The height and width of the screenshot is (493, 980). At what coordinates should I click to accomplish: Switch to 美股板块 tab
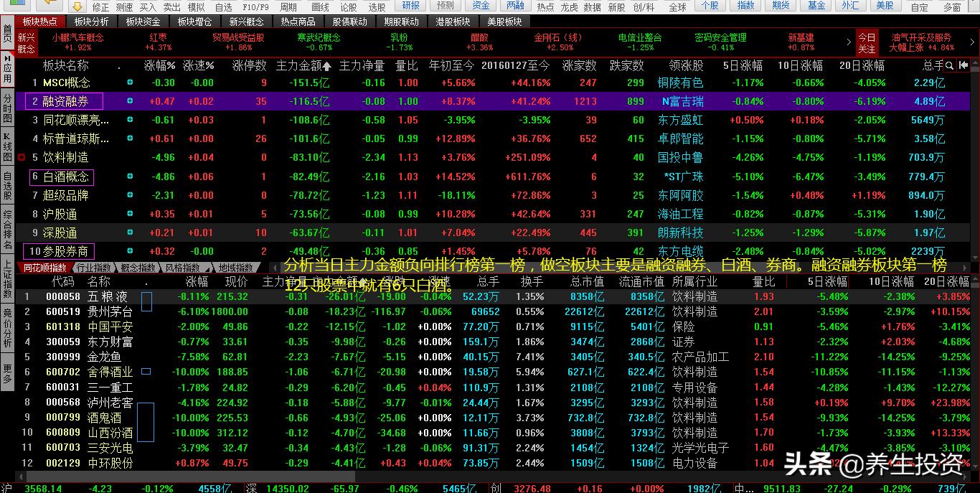pos(504,22)
